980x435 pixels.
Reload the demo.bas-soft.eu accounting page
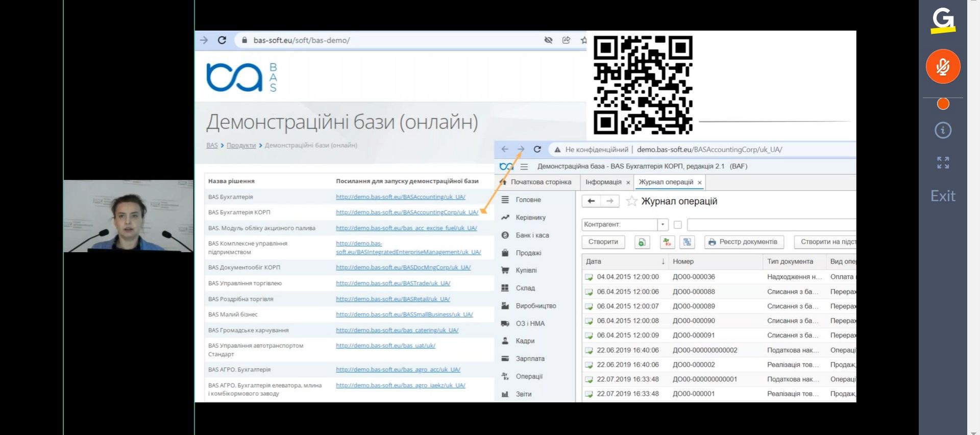click(537, 149)
